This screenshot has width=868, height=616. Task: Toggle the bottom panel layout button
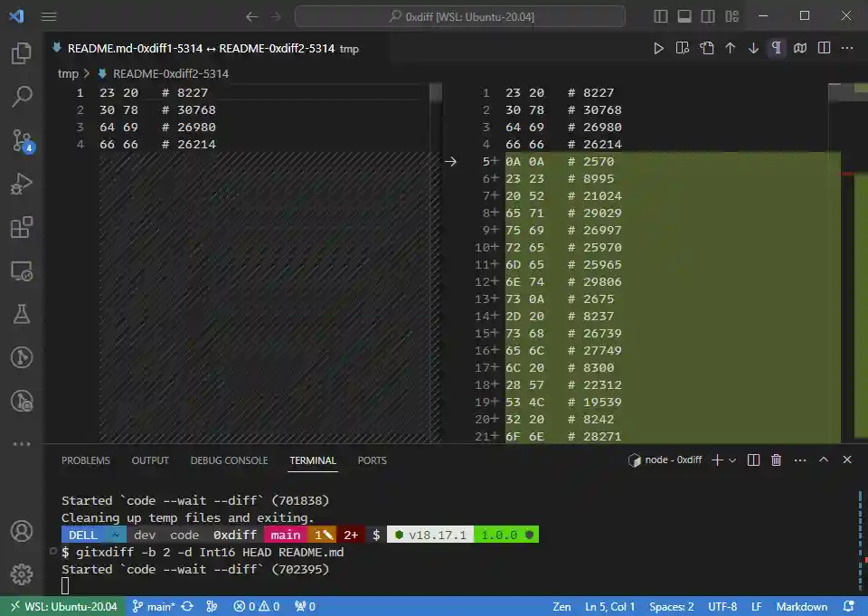pyautogui.click(x=684, y=16)
